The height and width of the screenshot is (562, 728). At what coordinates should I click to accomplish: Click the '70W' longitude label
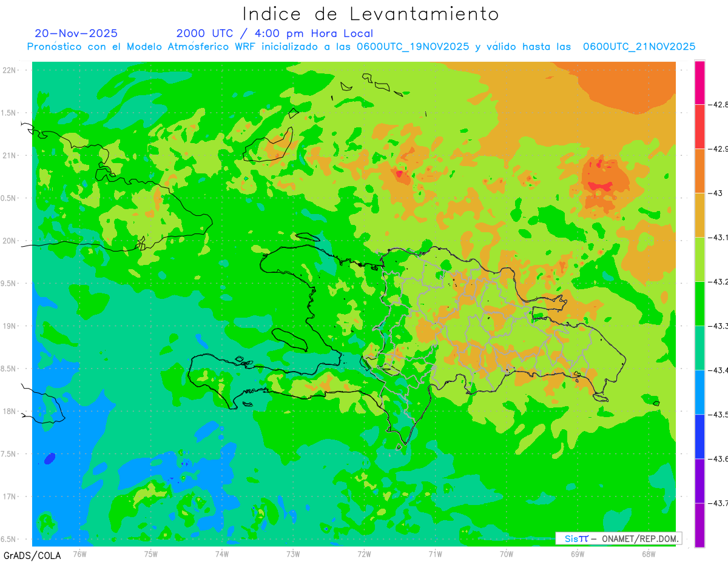click(507, 554)
